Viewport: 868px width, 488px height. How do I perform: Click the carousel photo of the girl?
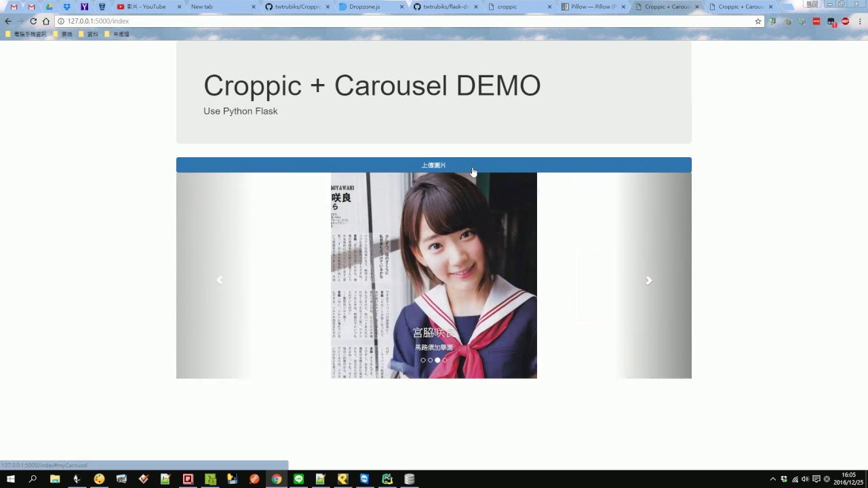click(x=434, y=275)
